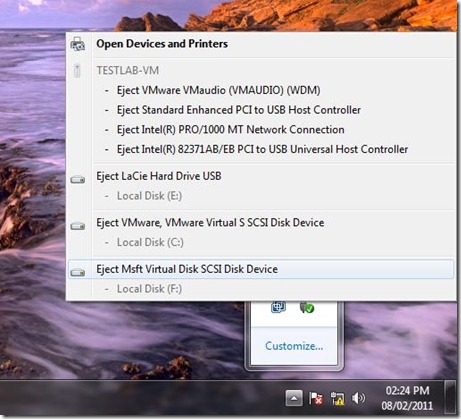The image size is (461, 419).
Task: Open Action Center flag icon
Action: pos(316,398)
